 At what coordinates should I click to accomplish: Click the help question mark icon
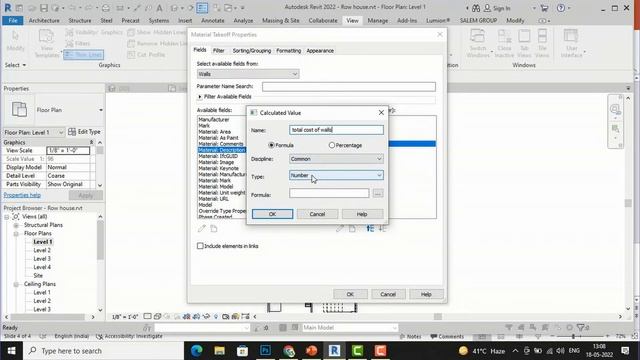click(561, 8)
